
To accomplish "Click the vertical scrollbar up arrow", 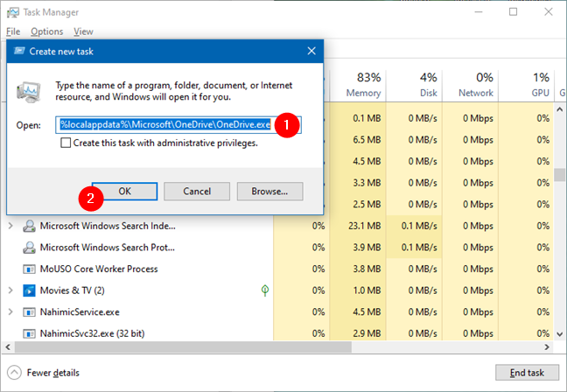I will [x=560, y=109].
